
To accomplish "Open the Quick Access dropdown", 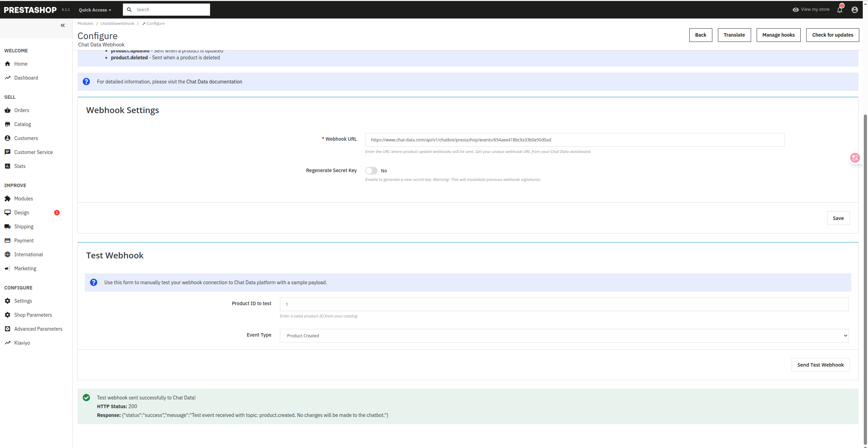I will tap(95, 10).
